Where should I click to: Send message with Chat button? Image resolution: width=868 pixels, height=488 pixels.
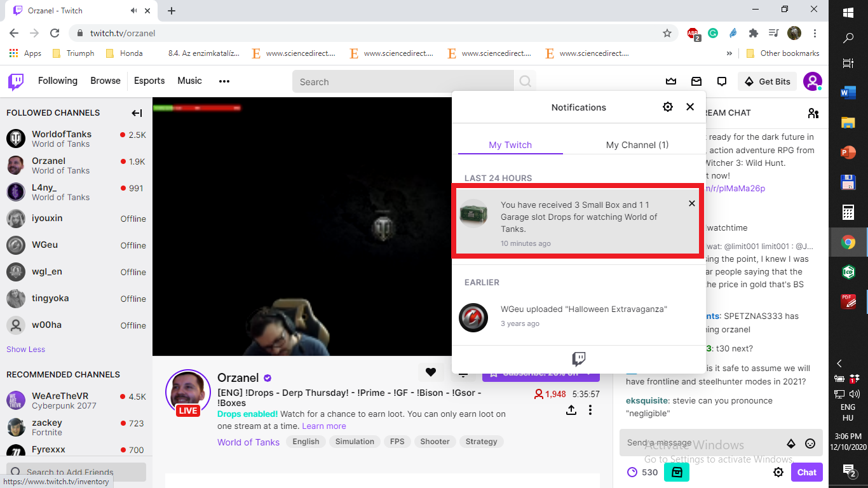pyautogui.click(x=807, y=472)
